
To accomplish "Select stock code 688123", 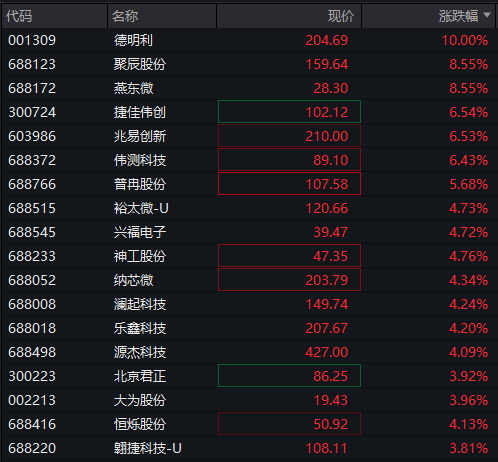I will coord(32,64).
